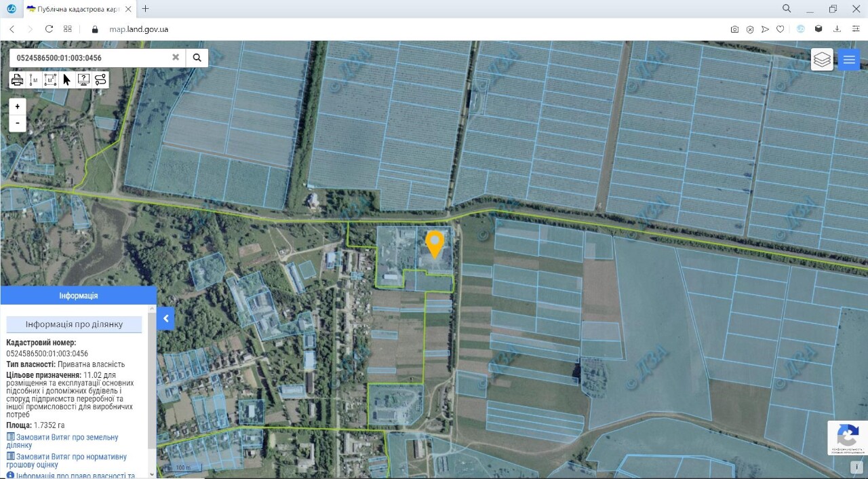Open the ad blocker shield icon

click(750, 29)
